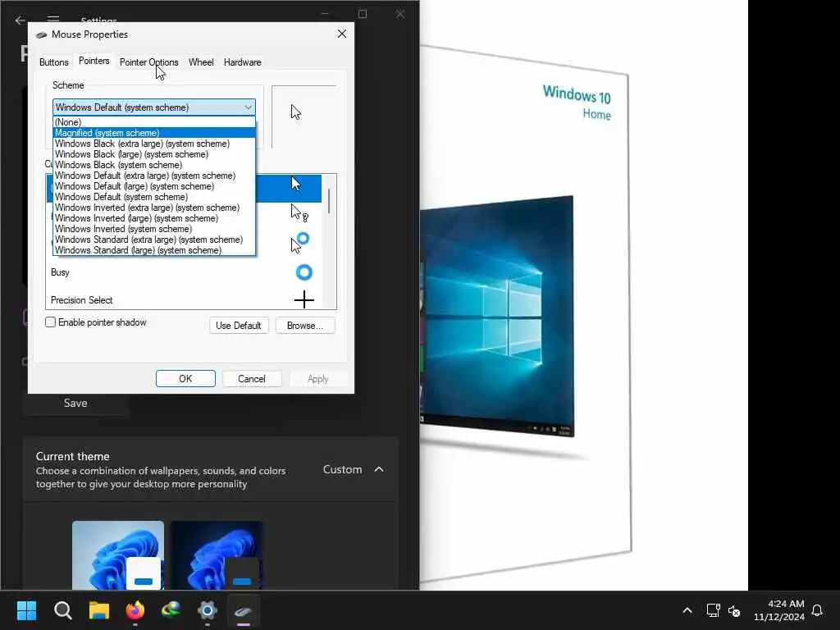Open the Windows Start menu
Screen dimensions: 840x630
(26, 610)
